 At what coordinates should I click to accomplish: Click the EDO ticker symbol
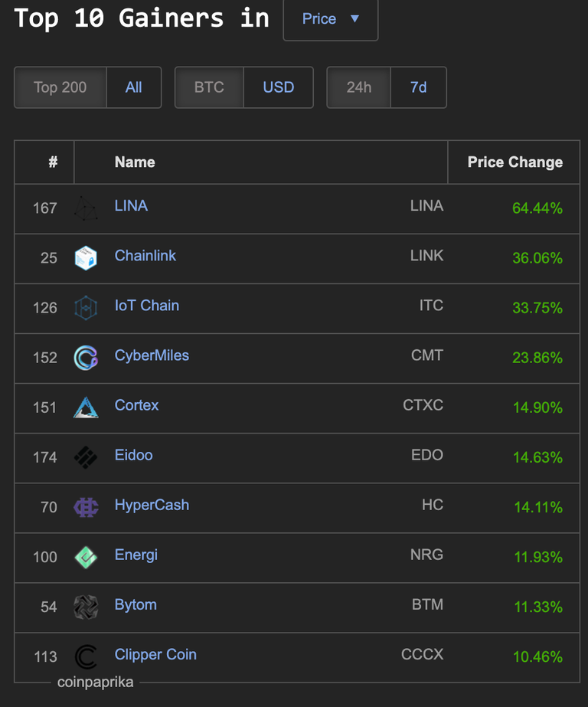tap(427, 455)
